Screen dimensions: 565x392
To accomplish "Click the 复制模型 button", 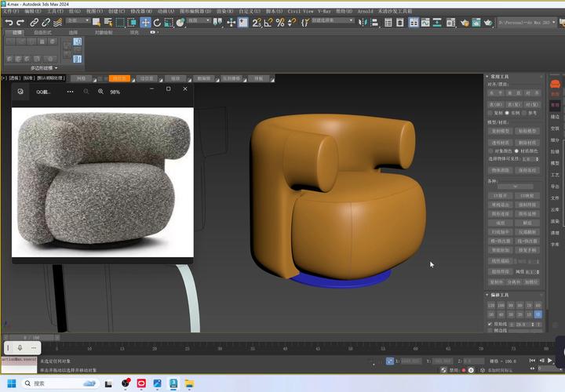I will pos(501,131).
